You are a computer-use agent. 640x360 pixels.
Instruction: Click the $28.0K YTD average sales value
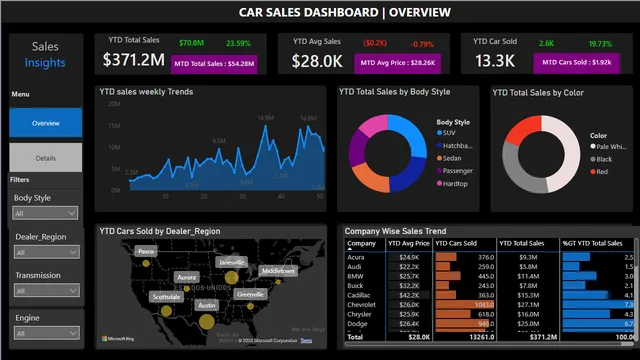317,61
